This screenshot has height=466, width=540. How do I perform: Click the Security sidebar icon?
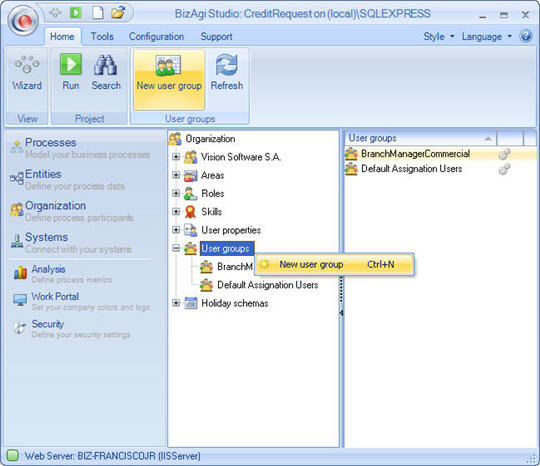[20, 328]
